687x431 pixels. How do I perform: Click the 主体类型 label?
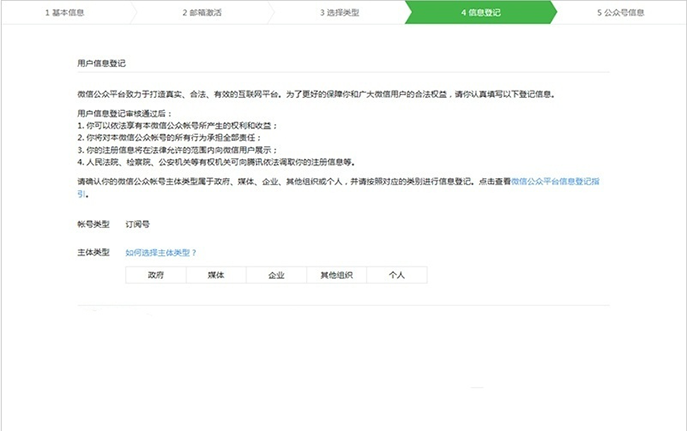(x=93, y=252)
